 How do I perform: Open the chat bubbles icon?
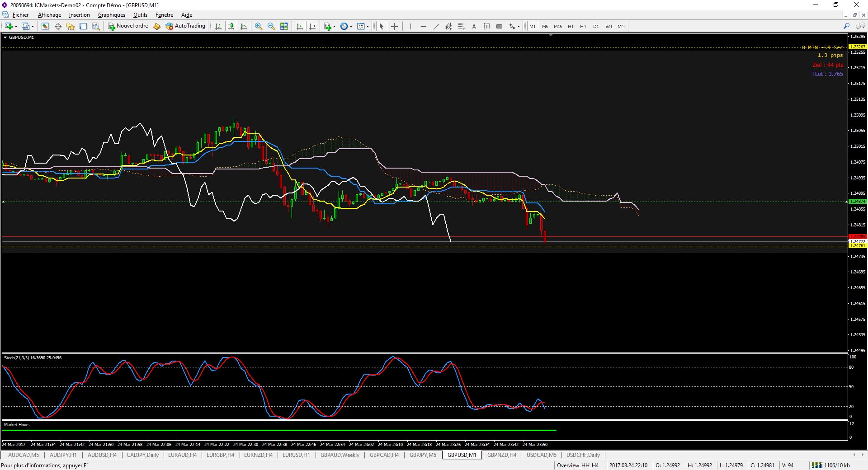tap(860, 26)
